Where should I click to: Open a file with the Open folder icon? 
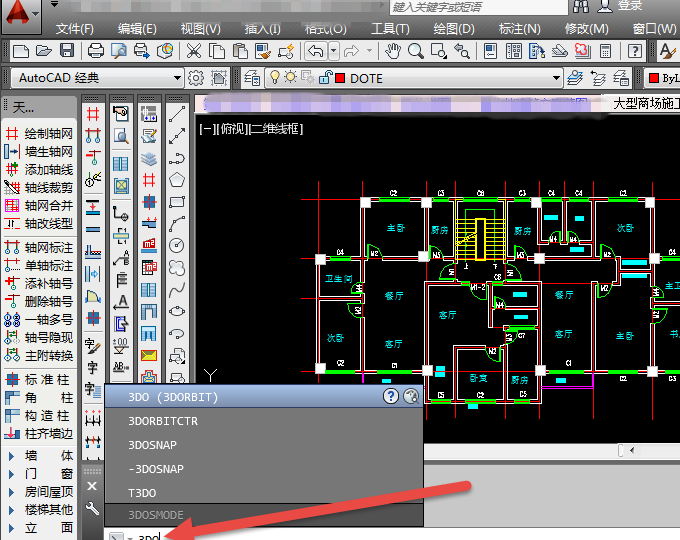(x=43, y=51)
